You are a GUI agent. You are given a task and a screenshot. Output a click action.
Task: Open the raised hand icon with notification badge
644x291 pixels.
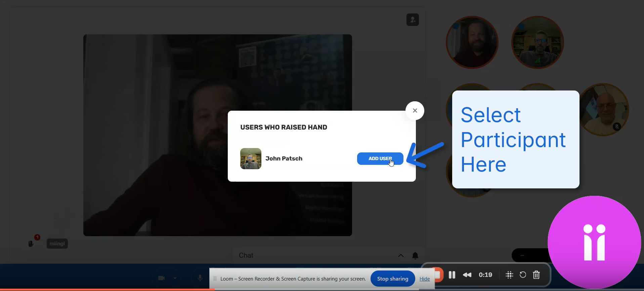[x=31, y=243]
